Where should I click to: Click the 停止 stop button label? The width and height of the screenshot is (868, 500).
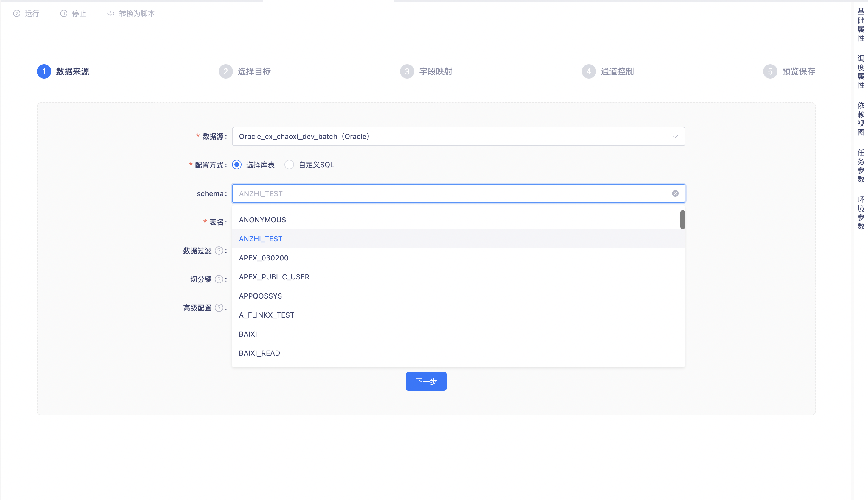tap(79, 13)
